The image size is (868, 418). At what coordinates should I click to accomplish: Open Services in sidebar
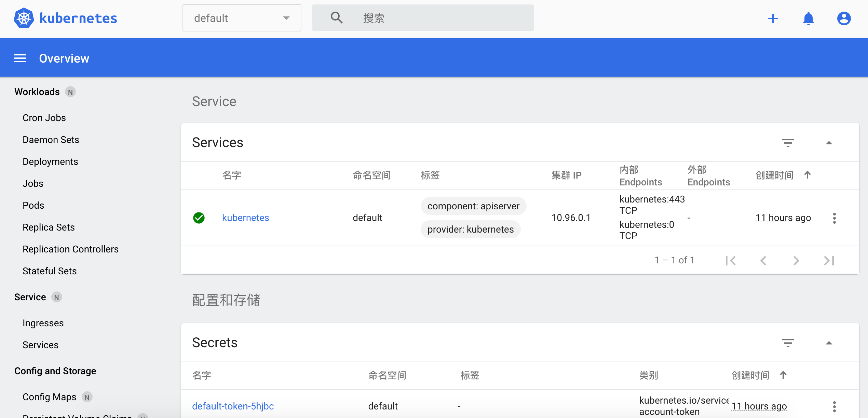coord(40,345)
